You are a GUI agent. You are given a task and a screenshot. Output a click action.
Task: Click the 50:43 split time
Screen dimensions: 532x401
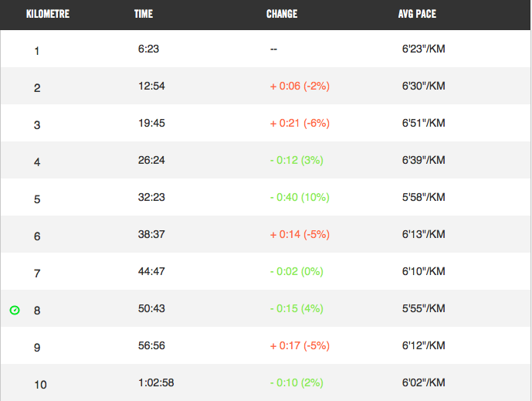pos(151,309)
